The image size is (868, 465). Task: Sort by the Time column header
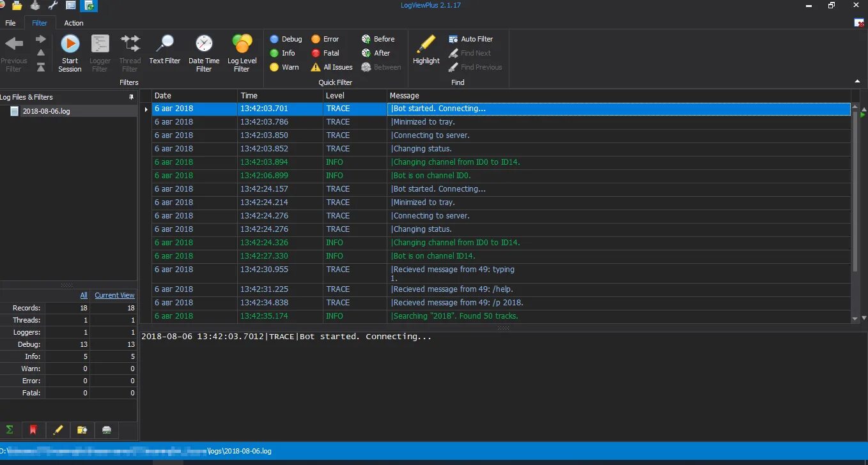click(x=280, y=96)
